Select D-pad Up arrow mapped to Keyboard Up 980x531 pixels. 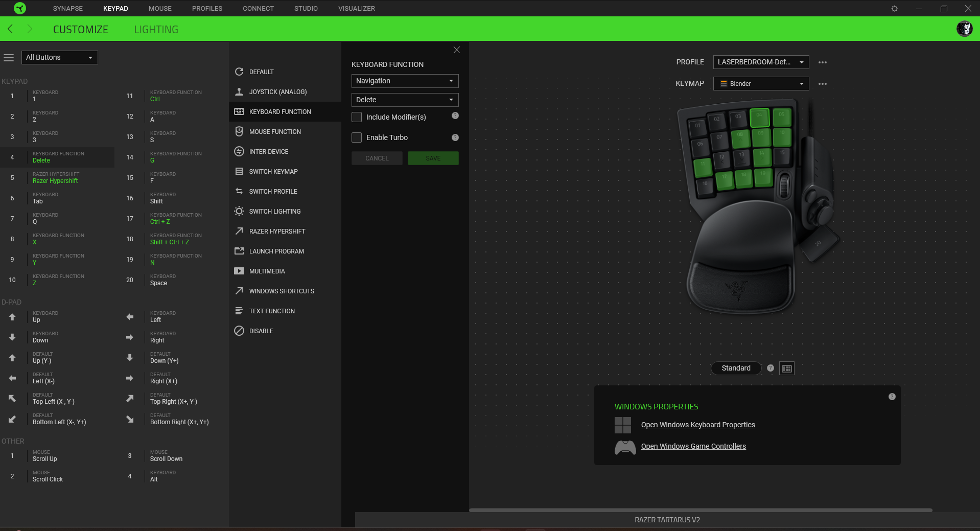(12, 317)
